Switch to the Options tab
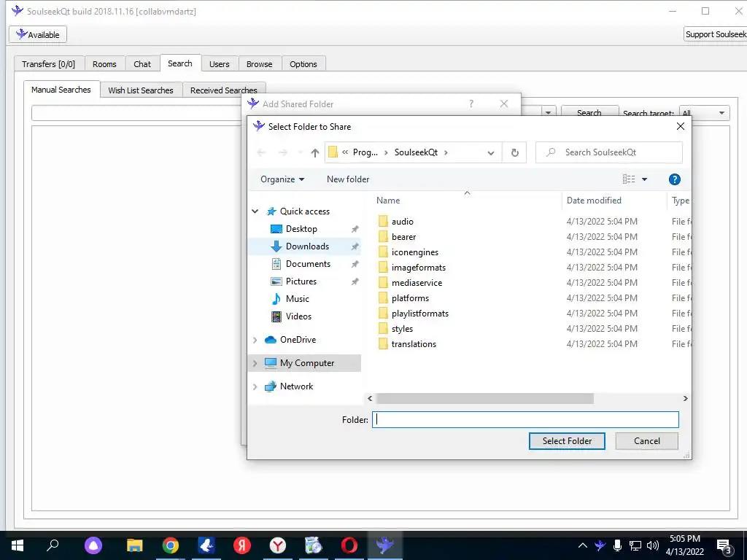The width and height of the screenshot is (747, 560). [x=303, y=64]
